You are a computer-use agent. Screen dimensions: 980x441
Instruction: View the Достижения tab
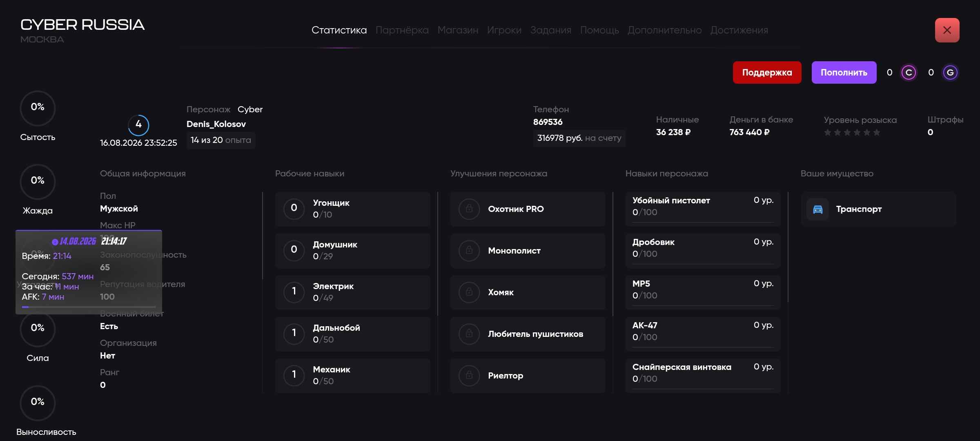(739, 30)
